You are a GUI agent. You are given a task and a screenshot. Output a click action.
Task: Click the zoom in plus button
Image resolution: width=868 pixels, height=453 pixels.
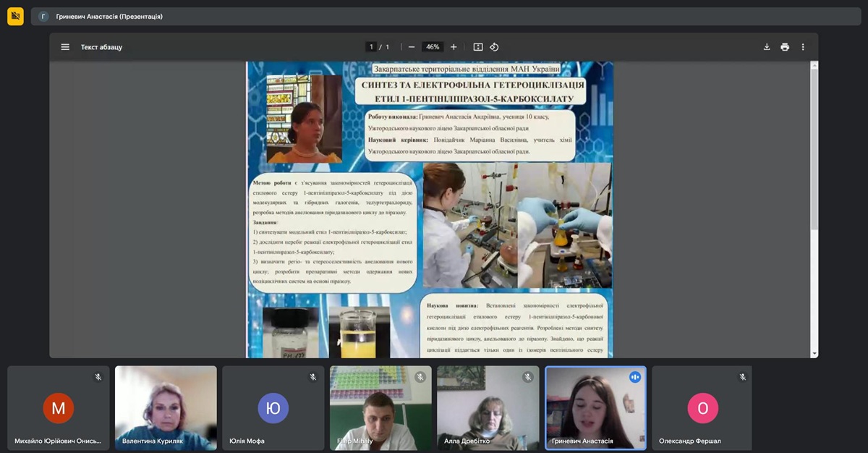[454, 47]
